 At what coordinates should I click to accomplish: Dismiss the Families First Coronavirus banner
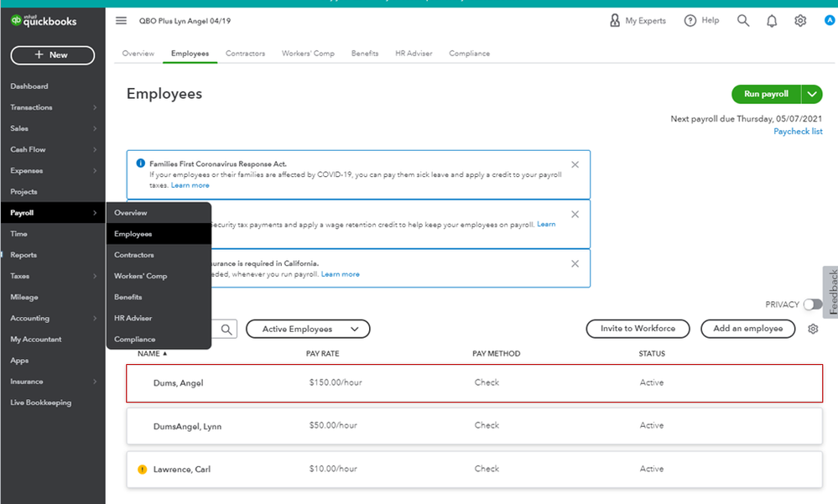[x=575, y=164]
